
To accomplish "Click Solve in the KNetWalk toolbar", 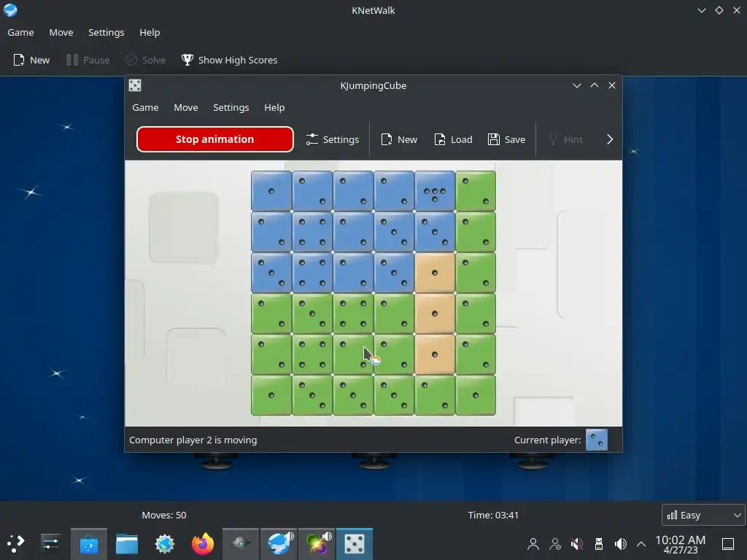I will [x=145, y=60].
